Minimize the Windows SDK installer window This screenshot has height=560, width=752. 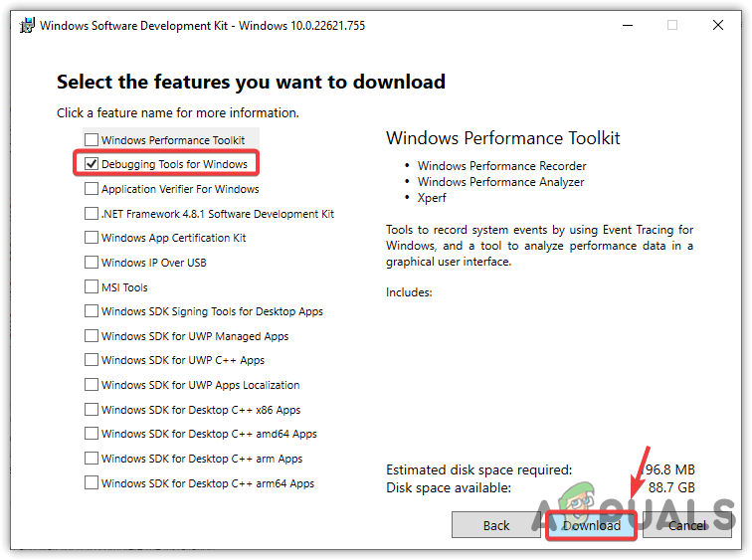(628, 25)
